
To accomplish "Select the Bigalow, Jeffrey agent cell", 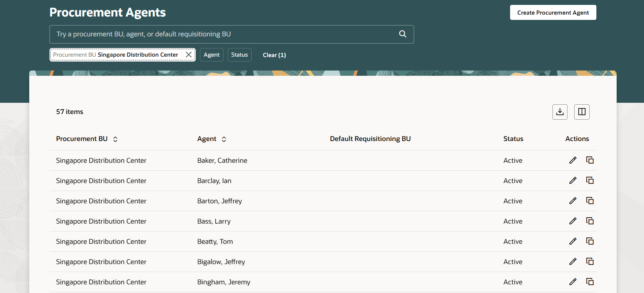I will click(x=221, y=262).
